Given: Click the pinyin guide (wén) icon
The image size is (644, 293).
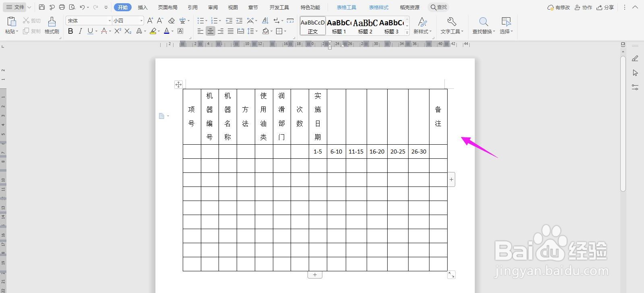Looking at the screenshot, I should pyautogui.click(x=183, y=20).
